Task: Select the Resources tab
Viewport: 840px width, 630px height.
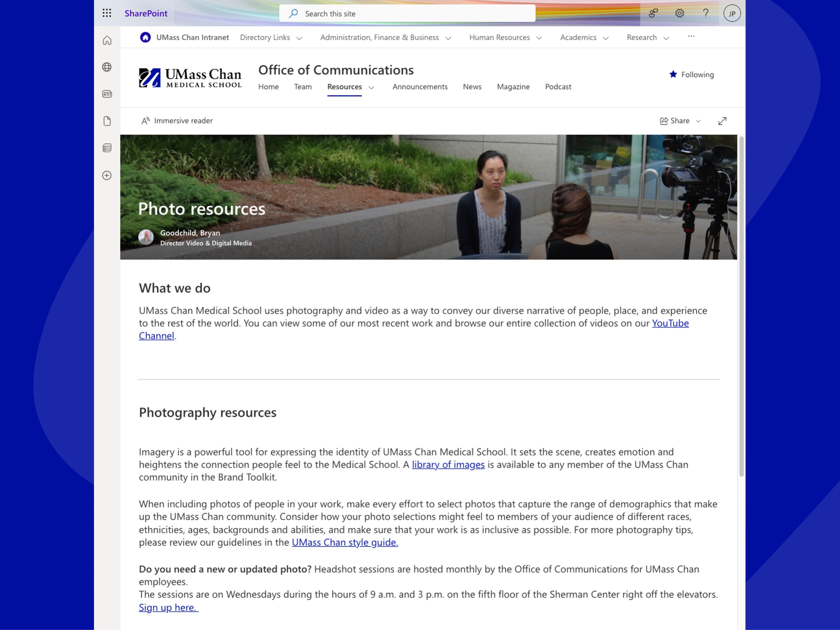Action: pyautogui.click(x=344, y=87)
